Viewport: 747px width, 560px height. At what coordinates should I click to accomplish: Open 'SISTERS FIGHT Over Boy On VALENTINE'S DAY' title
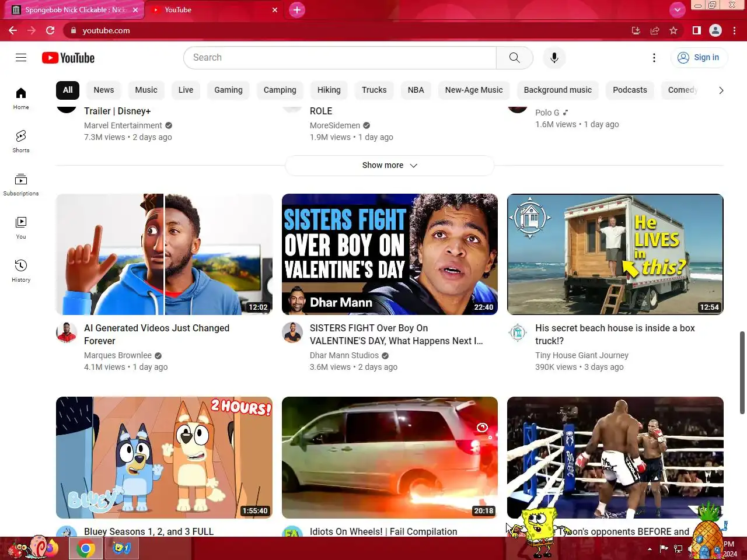[x=396, y=334]
